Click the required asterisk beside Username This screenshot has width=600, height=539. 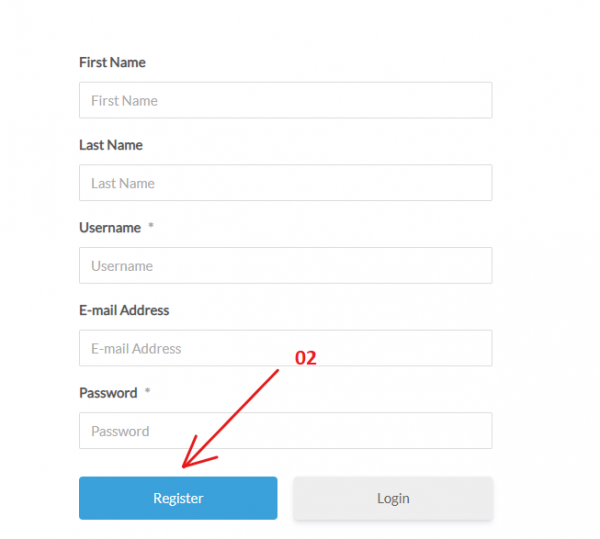tap(151, 227)
